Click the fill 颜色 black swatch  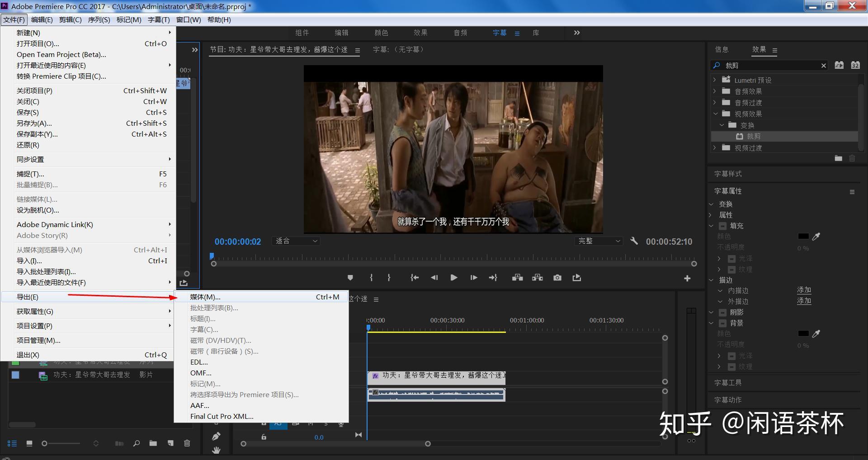(803, 237)
